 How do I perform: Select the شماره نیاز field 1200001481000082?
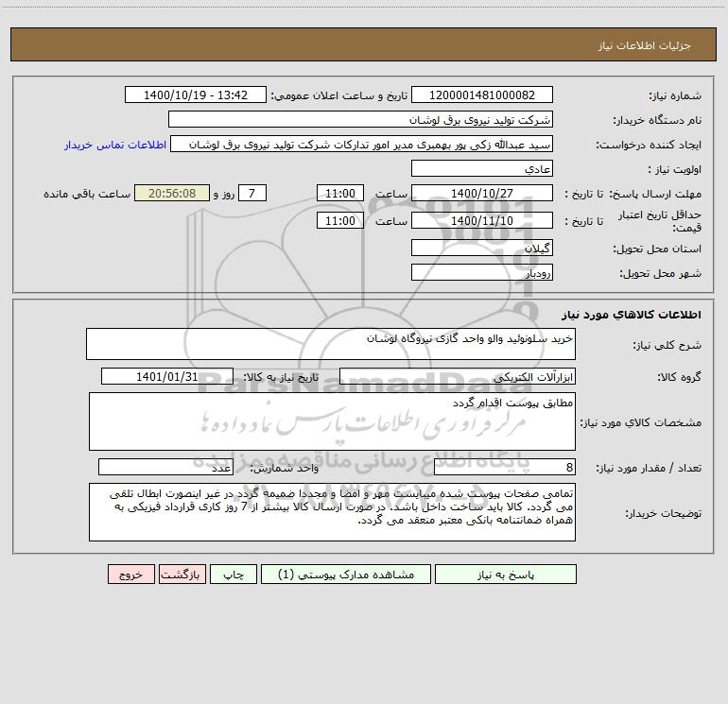click(x=482, y=94)
